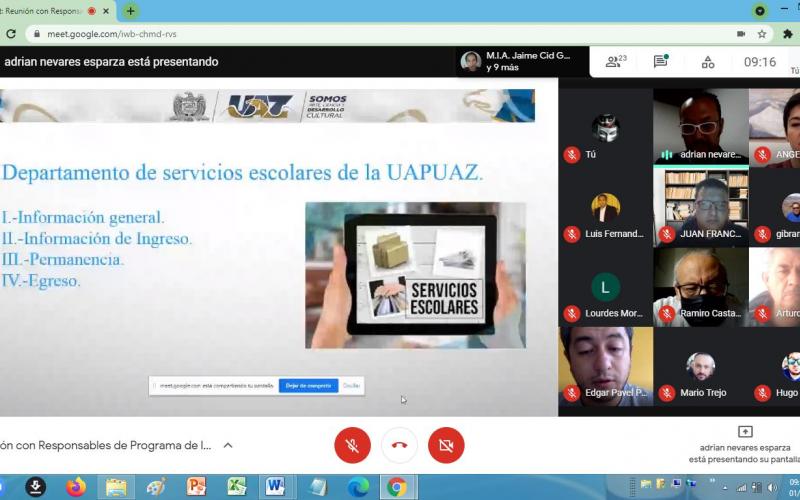Open Excel from the taskbar
800x500 pixels.
[x=237, y=487]
